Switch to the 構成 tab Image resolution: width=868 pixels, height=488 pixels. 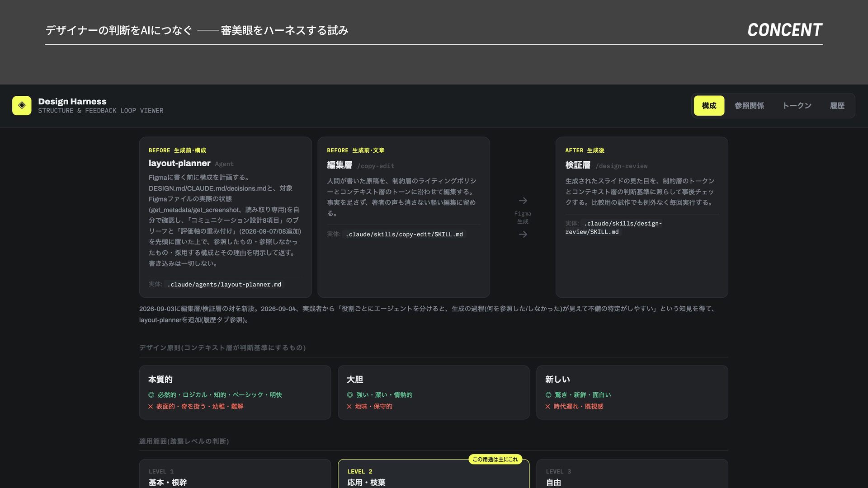click(709, 106)
